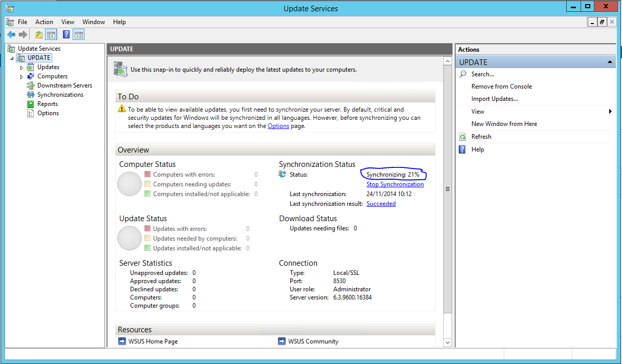Click Search... in the Actions pane

coord(483,74)
